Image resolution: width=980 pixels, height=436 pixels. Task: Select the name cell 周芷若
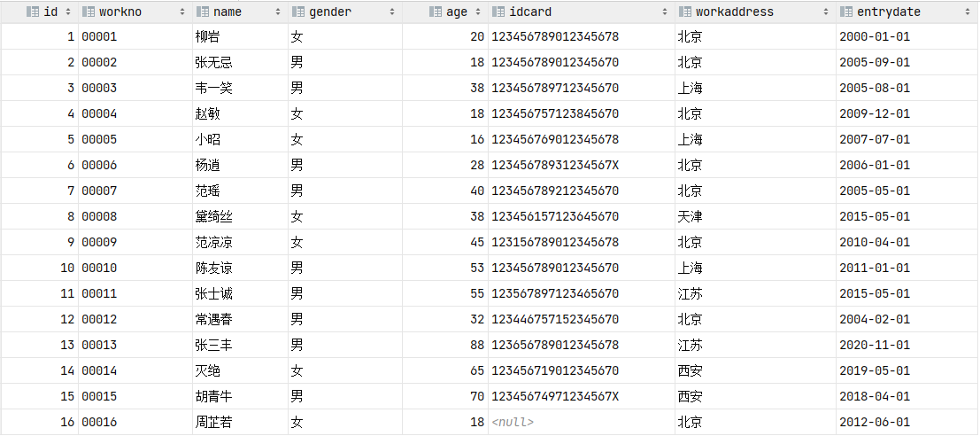(213, 422)
